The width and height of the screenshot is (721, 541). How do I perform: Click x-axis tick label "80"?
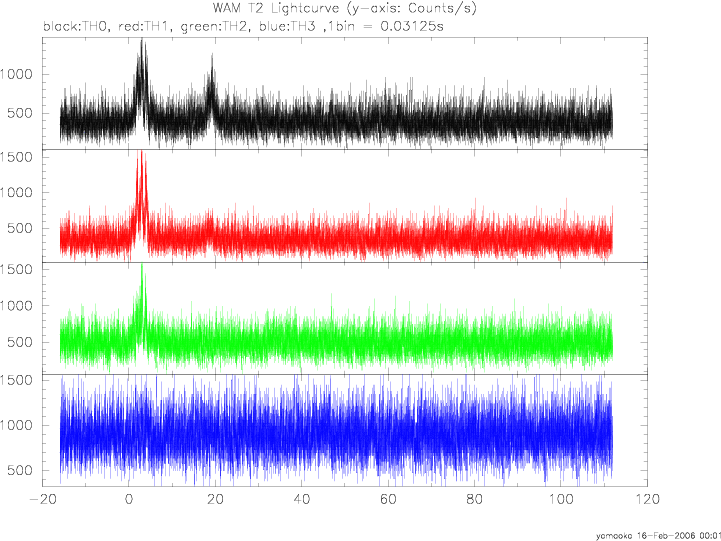(475, 499)
